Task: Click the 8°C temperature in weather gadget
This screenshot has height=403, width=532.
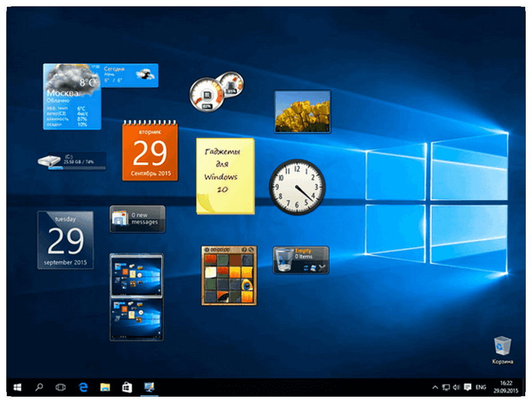Action: [88, 83]
